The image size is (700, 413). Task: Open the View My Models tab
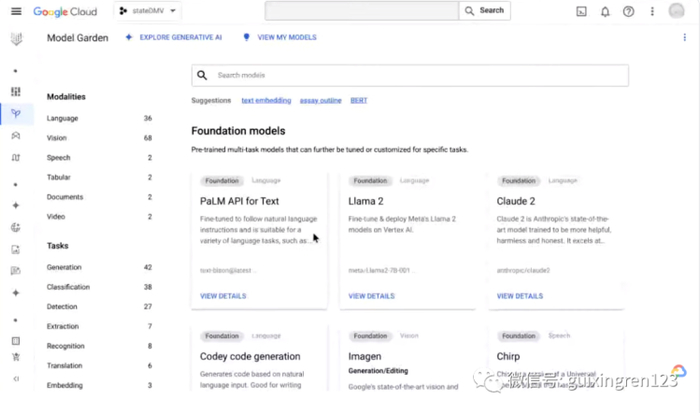click(280, 37)
